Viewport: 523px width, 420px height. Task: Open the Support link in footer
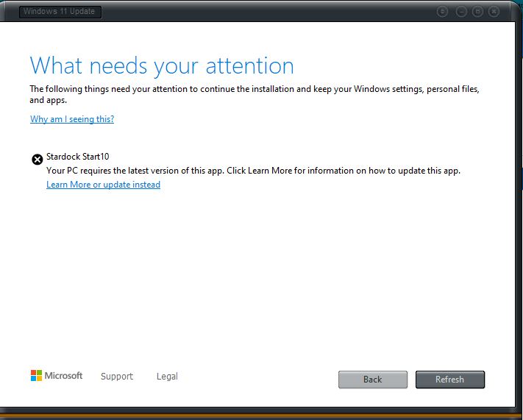(117, 377)
